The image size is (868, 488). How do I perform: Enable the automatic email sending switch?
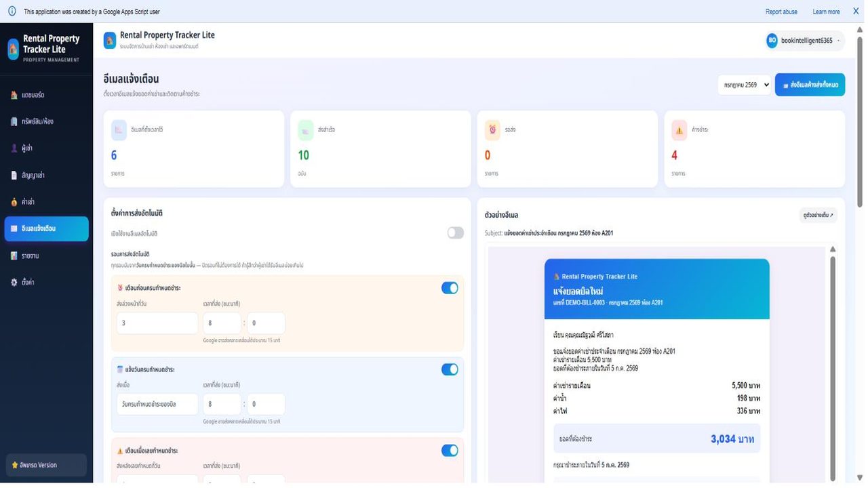tap(456, 233)
